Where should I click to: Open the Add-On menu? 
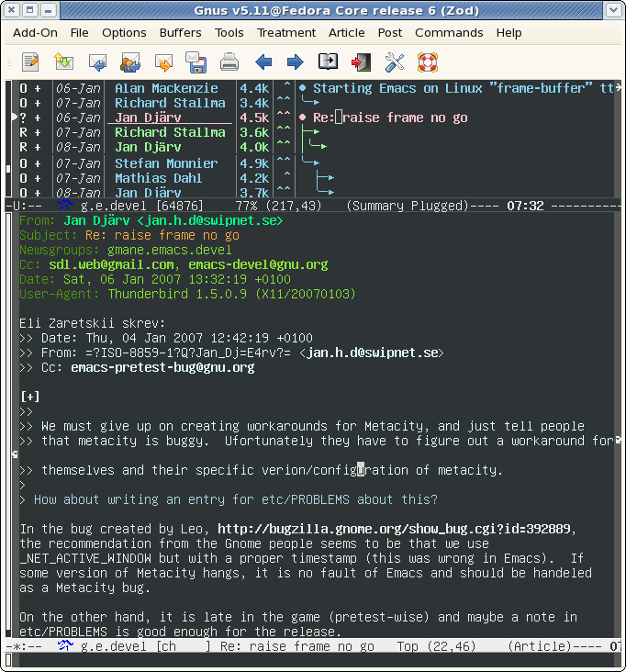[x=35, y=32]
